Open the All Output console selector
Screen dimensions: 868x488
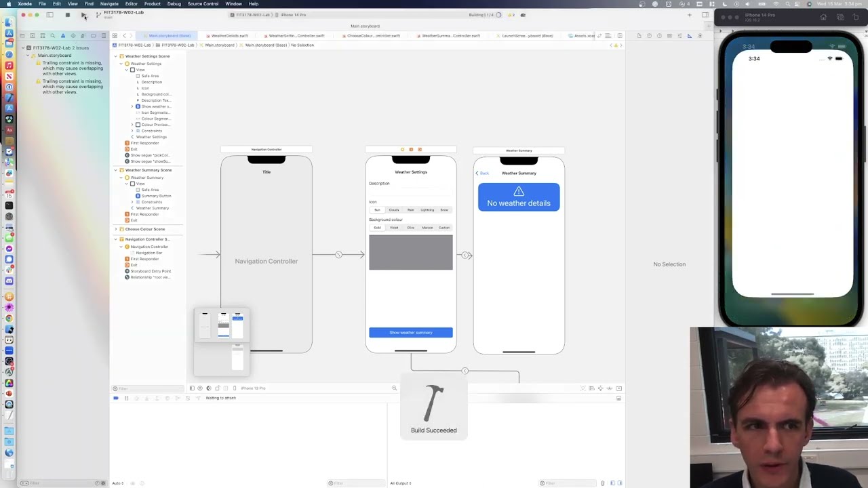401,483
